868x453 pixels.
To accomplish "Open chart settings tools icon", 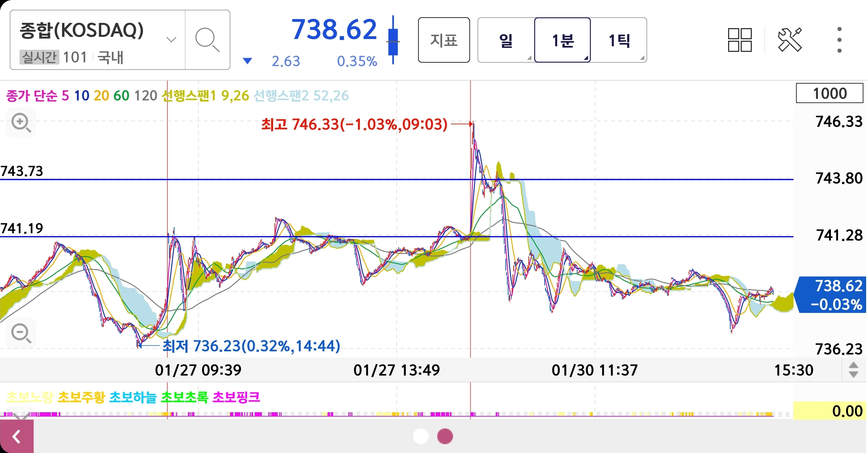I will click(789, 40).
